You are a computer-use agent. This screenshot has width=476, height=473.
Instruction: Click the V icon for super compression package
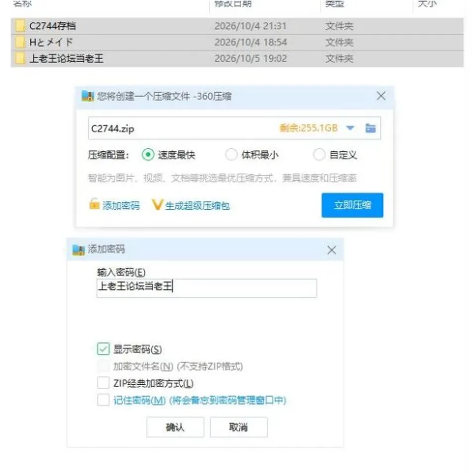tap(158, 205)
